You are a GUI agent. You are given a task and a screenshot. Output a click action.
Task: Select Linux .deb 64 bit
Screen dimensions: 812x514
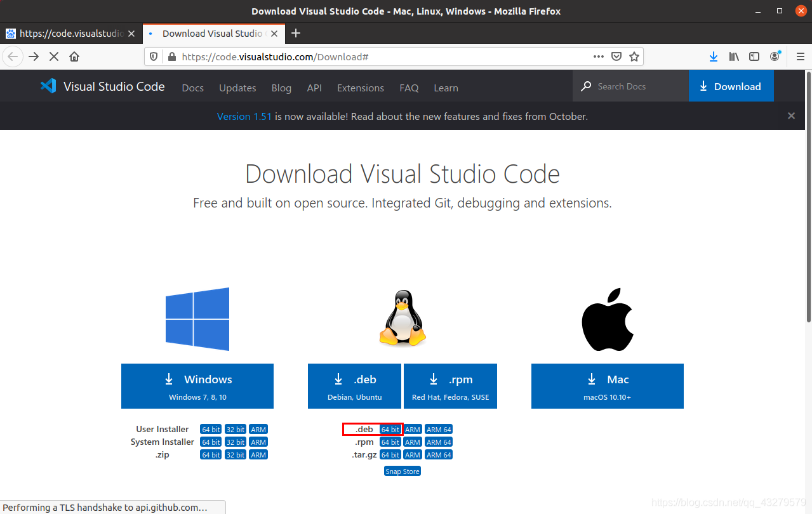[390, 430]
